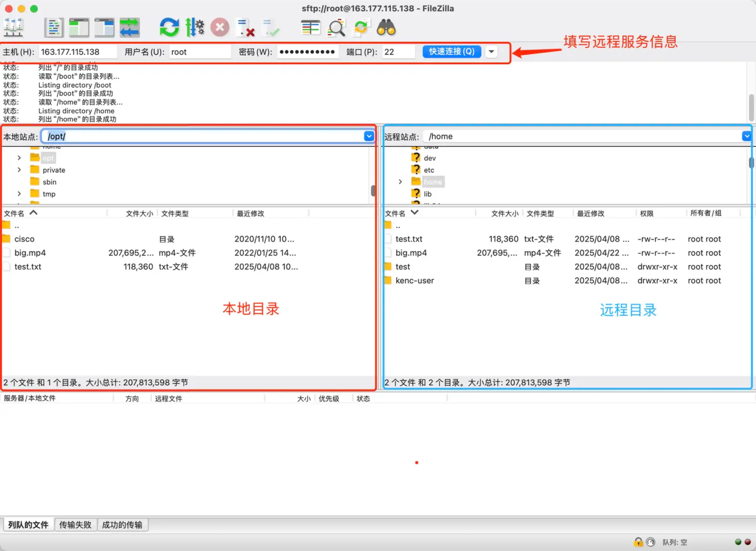Switch to the 成功的传输 tab
Image resolution: width=756 pixels, height=551 pixels.
click(x=122, y=525)
